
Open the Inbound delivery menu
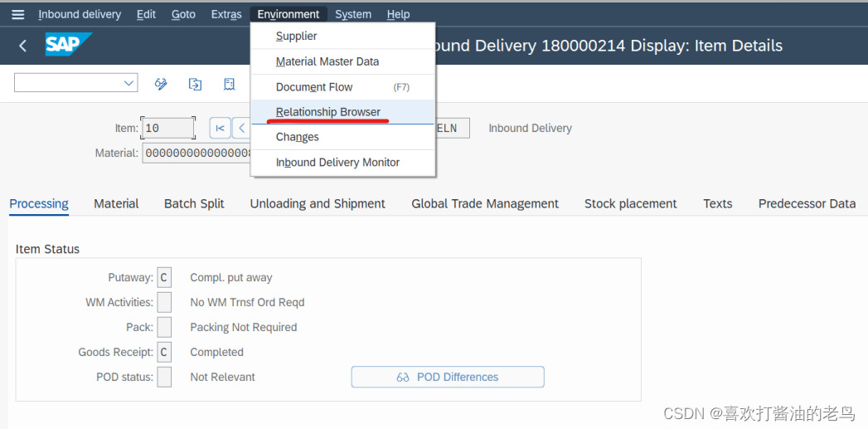(x=80, y=14)
